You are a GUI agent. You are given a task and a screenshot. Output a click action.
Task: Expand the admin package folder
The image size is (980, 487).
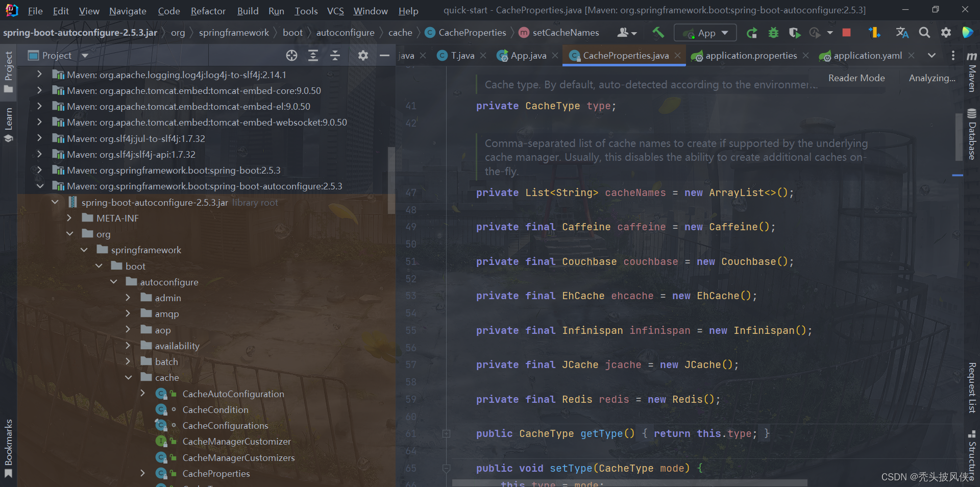coord(128,298)
